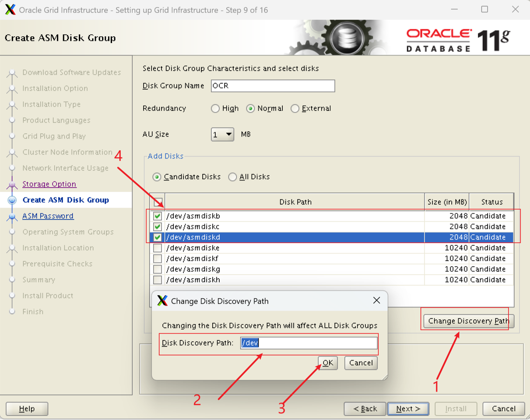Click the Finish step
The image size is (530, 420).
pos(33,312)
